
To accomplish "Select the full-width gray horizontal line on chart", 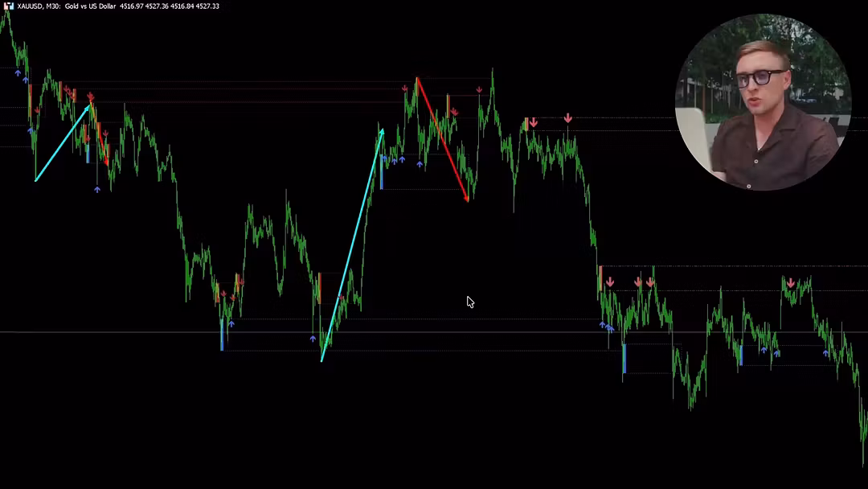I will point(434,332).
